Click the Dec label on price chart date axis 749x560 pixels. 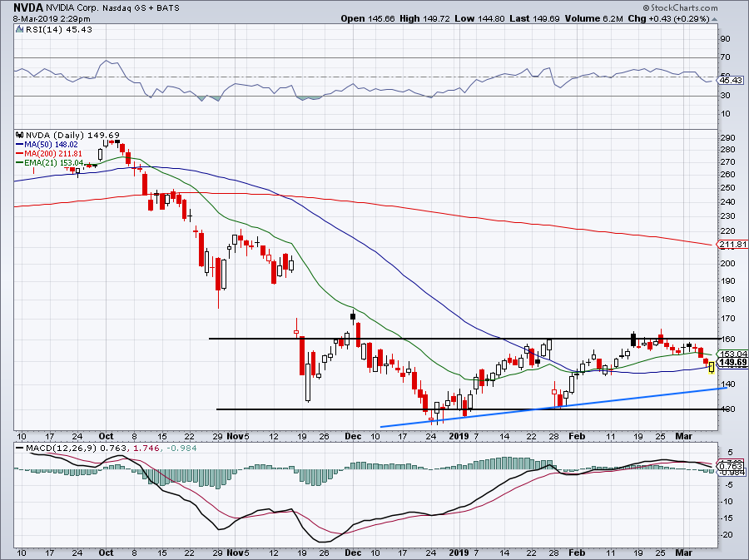point(353,436)
